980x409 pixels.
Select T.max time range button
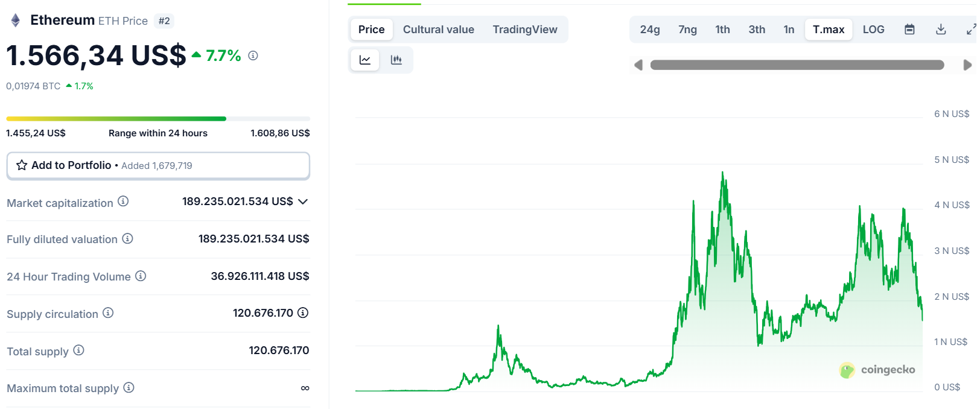click(829, 30)
